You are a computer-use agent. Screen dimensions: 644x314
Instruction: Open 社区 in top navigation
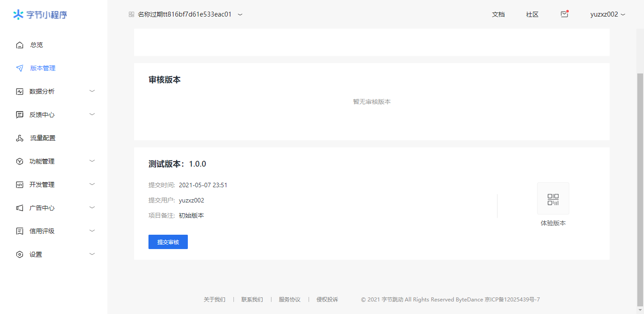pyautogui.click(x=532, y=14)
